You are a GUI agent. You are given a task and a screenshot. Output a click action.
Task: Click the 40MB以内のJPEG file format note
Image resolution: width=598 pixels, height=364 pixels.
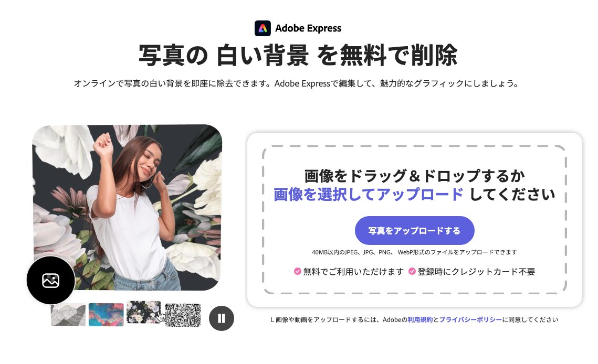point(415,252)
